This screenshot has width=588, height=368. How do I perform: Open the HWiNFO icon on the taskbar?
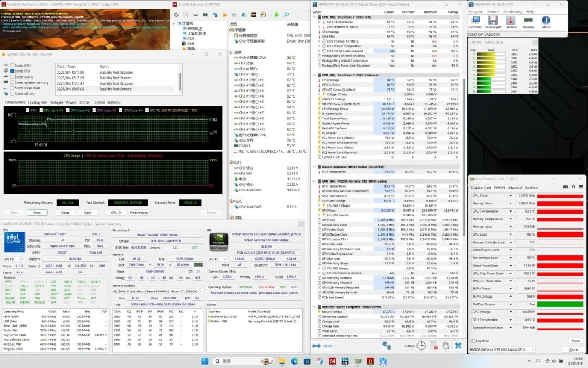coord(345,361)
